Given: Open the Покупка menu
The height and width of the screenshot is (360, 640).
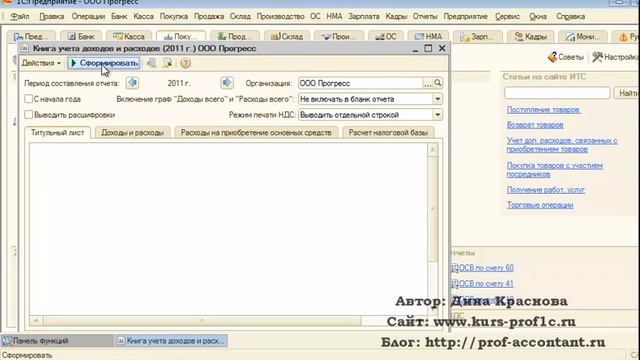Looking at the screenshot, I should click(173, 16).
